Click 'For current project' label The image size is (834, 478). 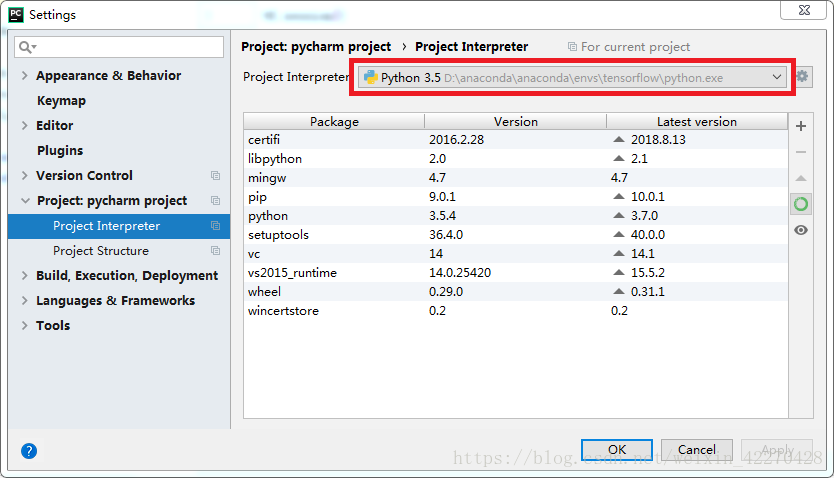click(x=635, y=47)
